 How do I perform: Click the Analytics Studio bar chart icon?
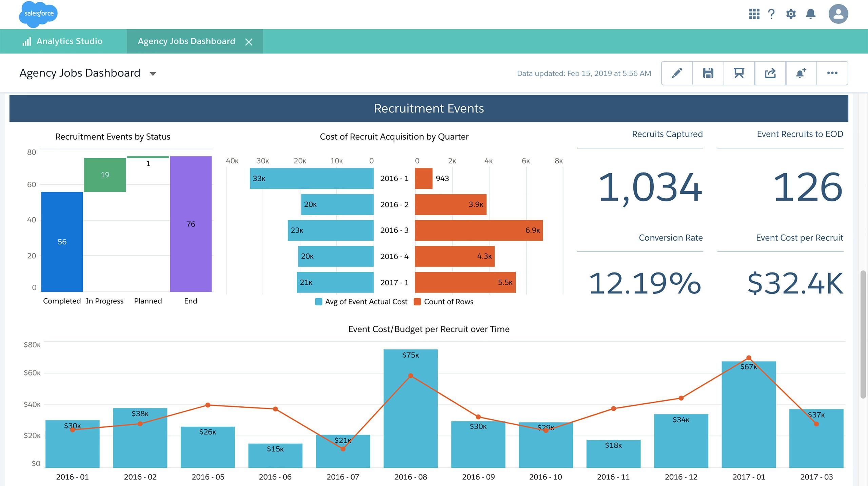tap(27, 41)
